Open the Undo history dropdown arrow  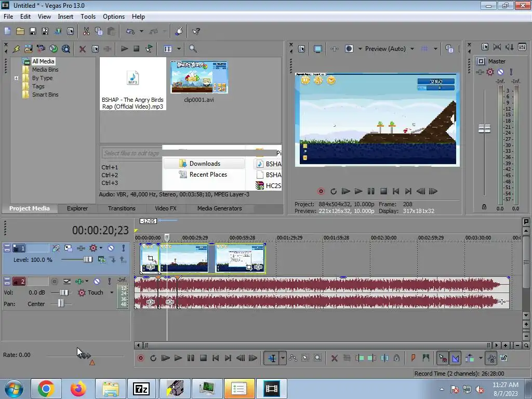point(141,31)
